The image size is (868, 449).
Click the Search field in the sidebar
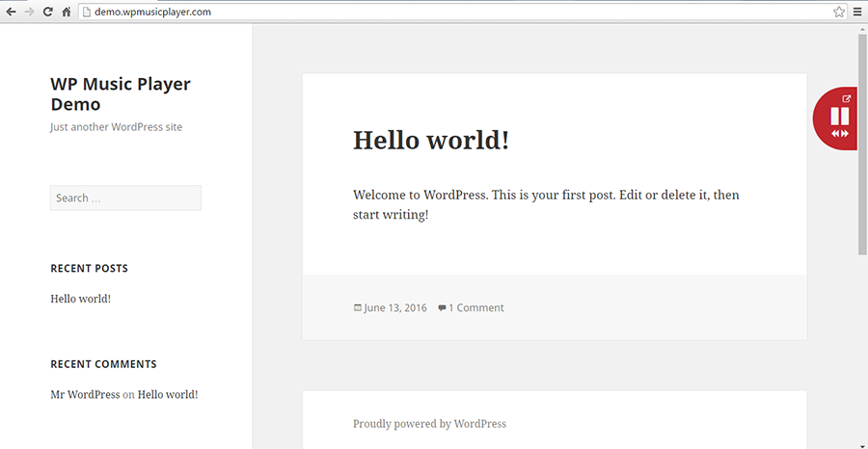point(125,198)
